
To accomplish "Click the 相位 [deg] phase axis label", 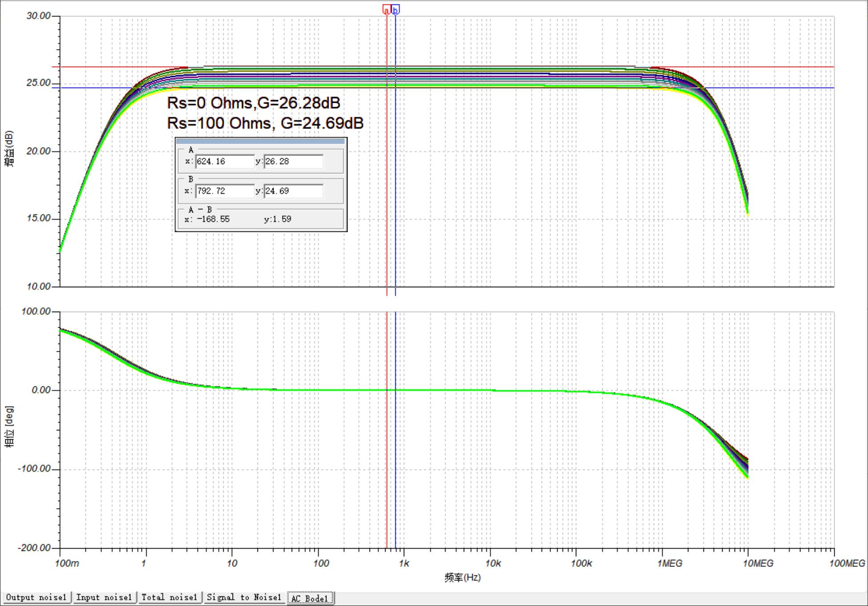I will click(9, 426).
